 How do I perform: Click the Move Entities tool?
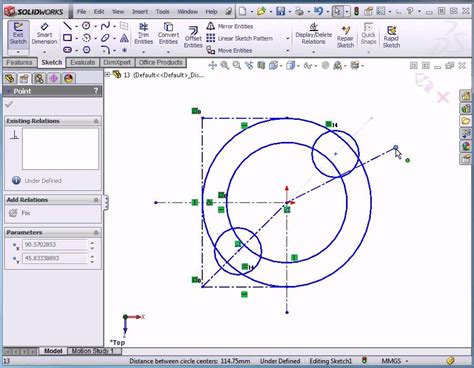tap(229, 50)
